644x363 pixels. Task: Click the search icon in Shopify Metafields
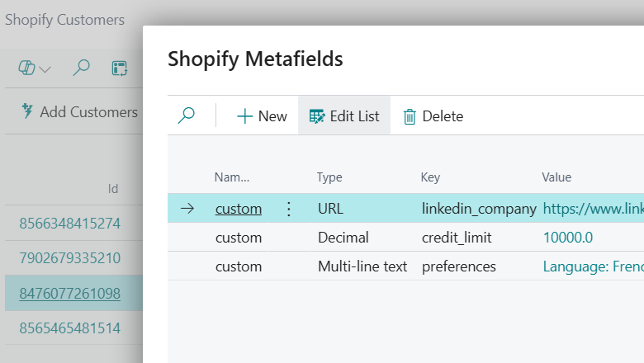point(186,115)
